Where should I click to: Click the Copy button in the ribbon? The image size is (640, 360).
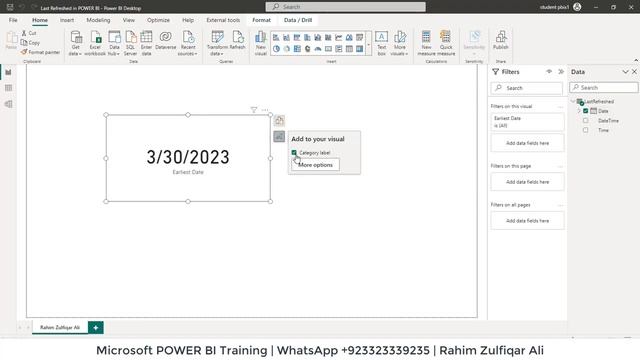[x=30, y=42]
